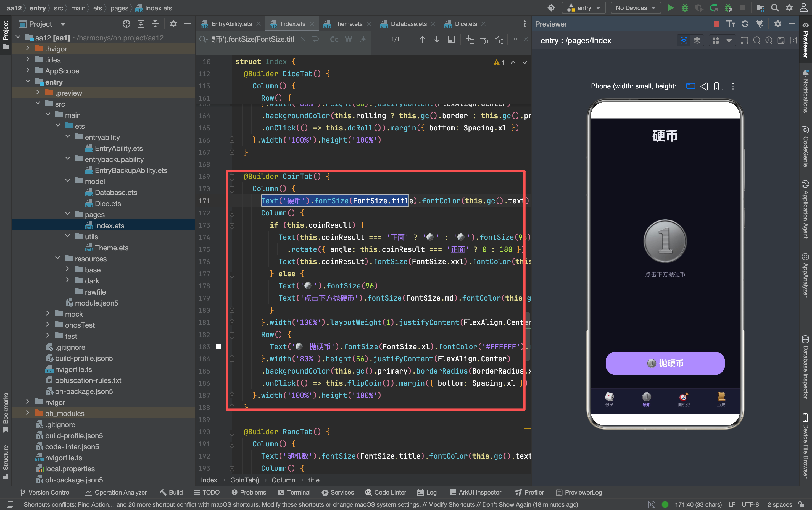This screenshot has width=812, height=510.
Task: Select opened file target icon in Project panel
Action: click(126, 24)
